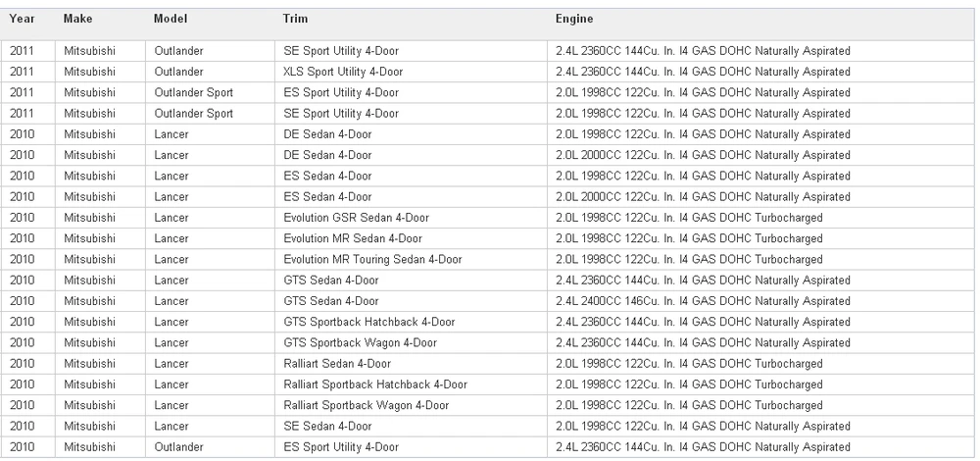Click the 2.4L 2400CC 146Cu. engine cell
The image size is (980, 461).
(x=760, y=301)
